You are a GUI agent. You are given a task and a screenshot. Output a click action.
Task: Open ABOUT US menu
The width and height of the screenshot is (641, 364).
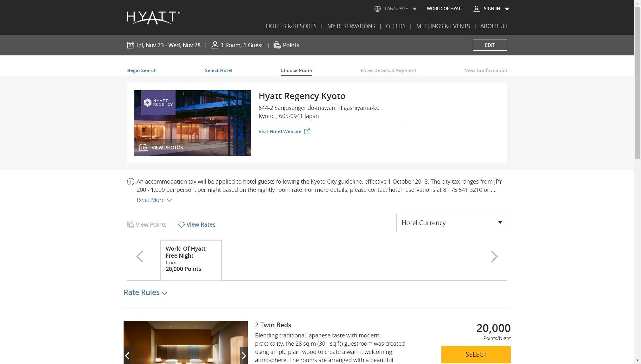(494, 26)
